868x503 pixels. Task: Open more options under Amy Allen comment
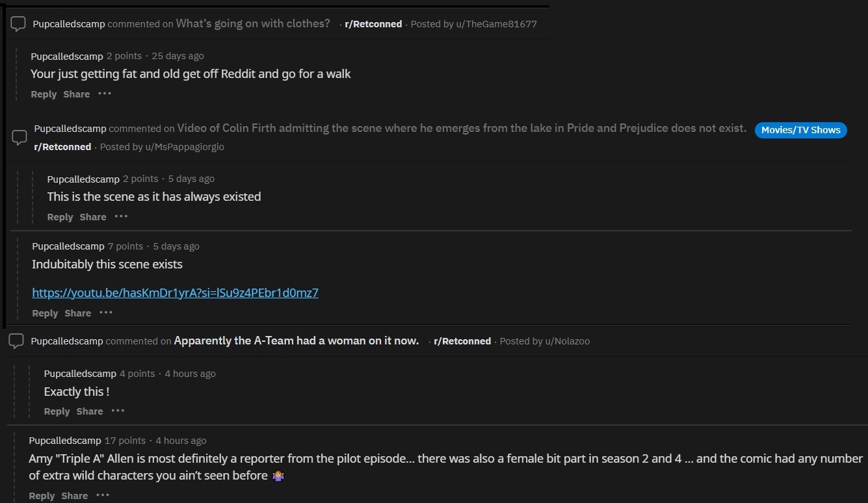coord(103,495)
